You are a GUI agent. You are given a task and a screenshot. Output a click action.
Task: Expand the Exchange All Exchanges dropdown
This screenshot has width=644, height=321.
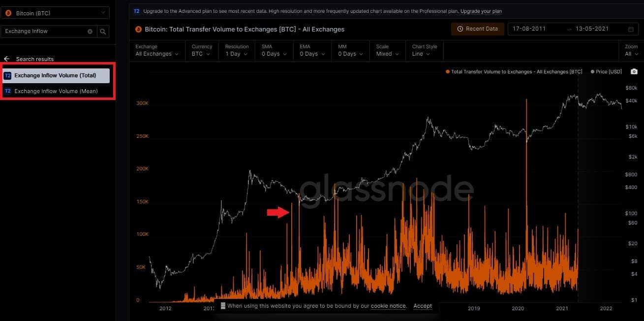[157, 51]
